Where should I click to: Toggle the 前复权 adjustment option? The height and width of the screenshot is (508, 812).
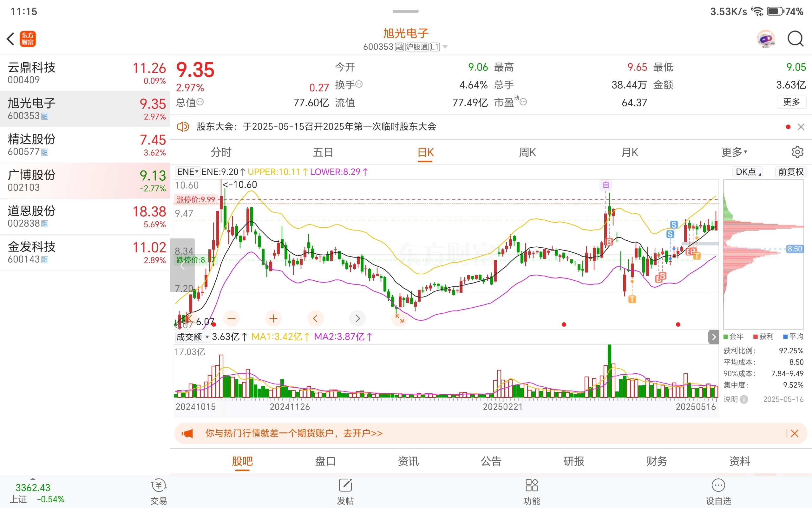(x=791, y=172)
